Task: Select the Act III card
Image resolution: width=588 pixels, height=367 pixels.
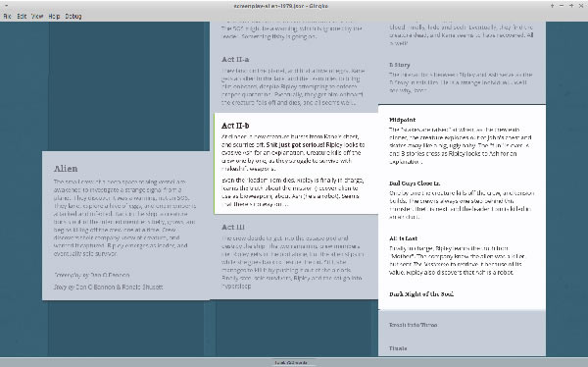Action: (x=294, y=257)
